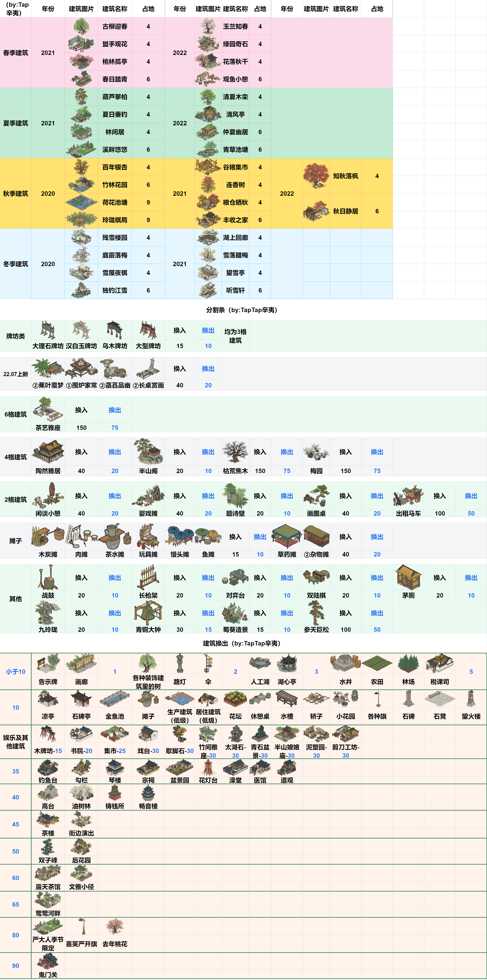Click the 65 exchange value row label
487x980 pixels.
[16, 904]
